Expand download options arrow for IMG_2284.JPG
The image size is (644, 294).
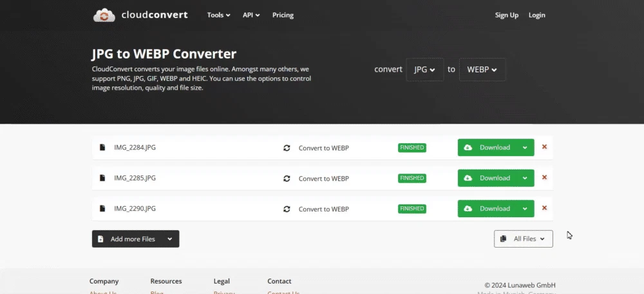pyautogui.click(x=525, y=148)
